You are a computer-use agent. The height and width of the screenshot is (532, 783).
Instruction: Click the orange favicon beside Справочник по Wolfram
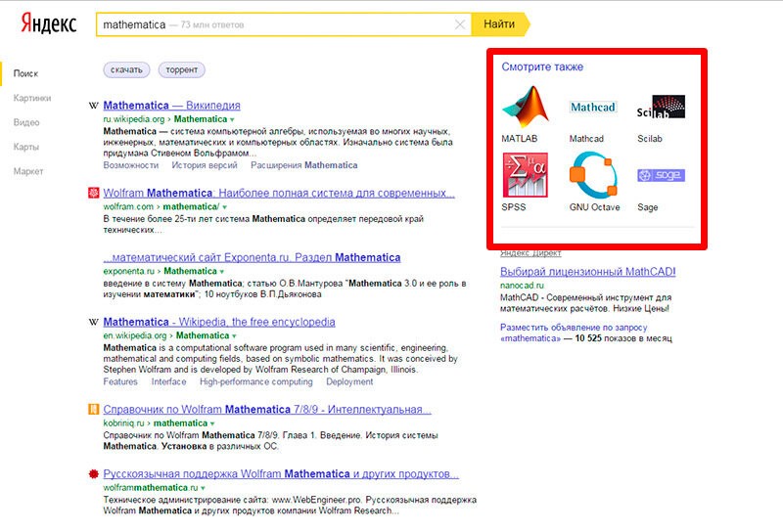[93, 409]
